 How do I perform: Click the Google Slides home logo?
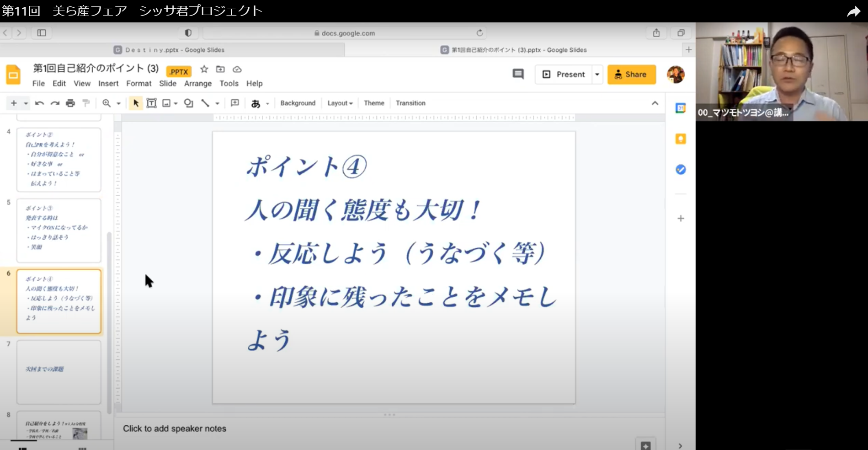(13, 75)
